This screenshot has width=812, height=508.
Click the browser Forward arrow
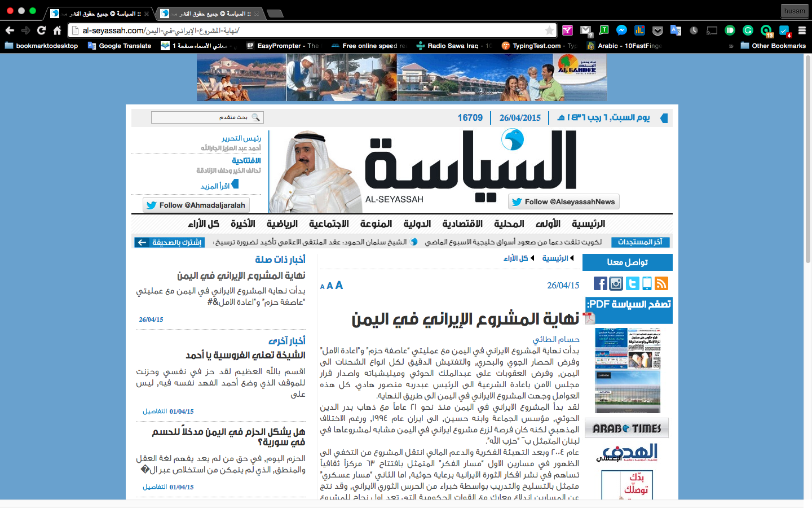pyautogui.click(x=25, y=30)
